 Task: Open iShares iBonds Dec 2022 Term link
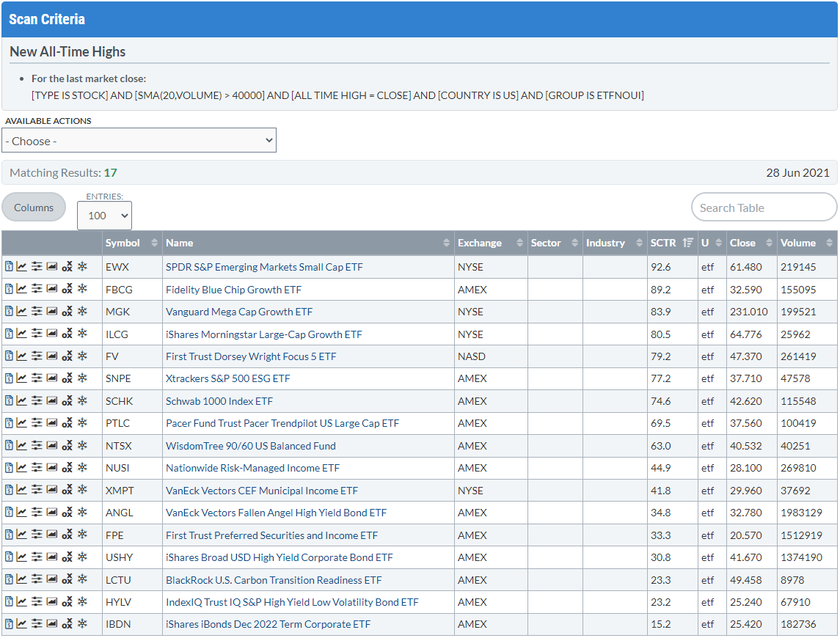268,624
